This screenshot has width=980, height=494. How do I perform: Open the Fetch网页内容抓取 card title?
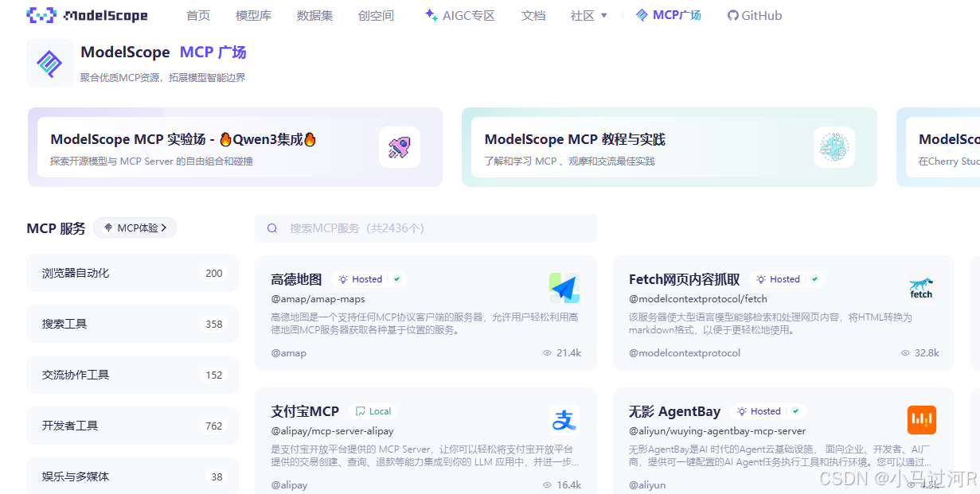click(685, 279)
